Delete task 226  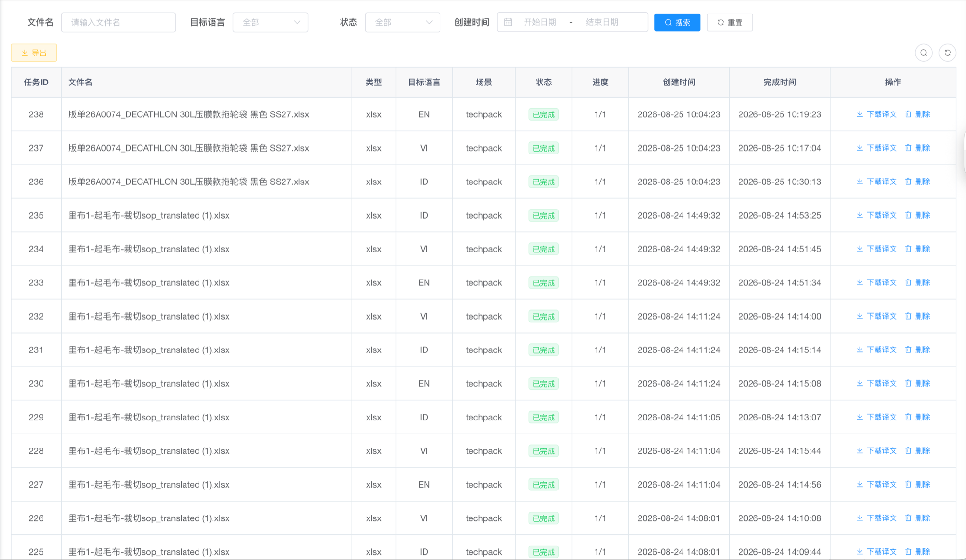917,518
